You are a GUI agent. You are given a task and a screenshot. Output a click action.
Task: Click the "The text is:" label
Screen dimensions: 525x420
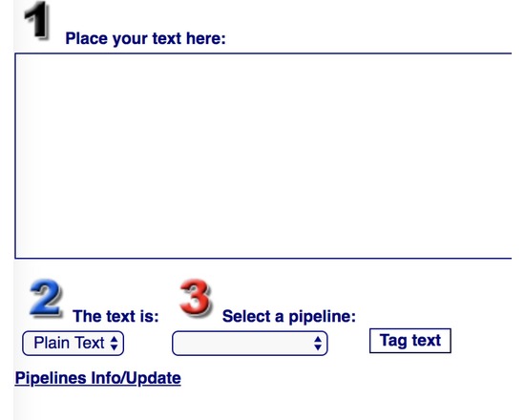tap(115, 316)
